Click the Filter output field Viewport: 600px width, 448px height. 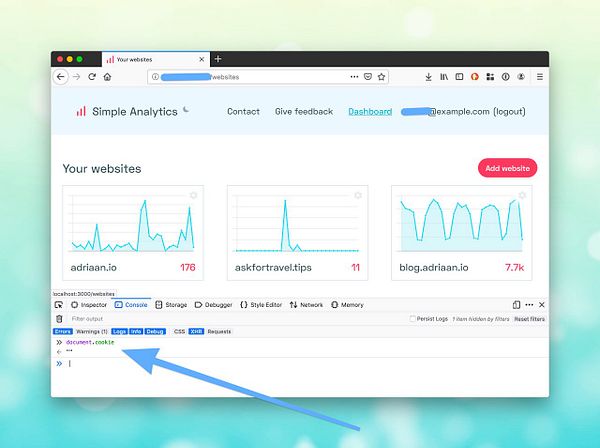pos(237,319)
